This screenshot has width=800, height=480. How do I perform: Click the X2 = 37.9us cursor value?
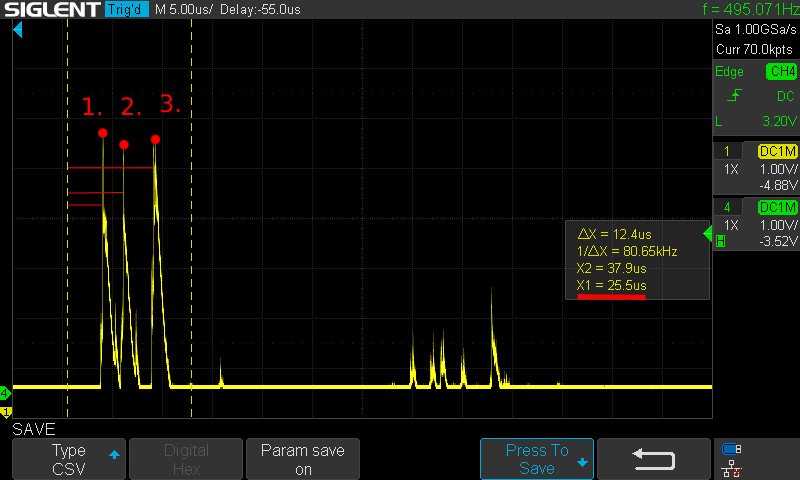(x=611, y=268)
